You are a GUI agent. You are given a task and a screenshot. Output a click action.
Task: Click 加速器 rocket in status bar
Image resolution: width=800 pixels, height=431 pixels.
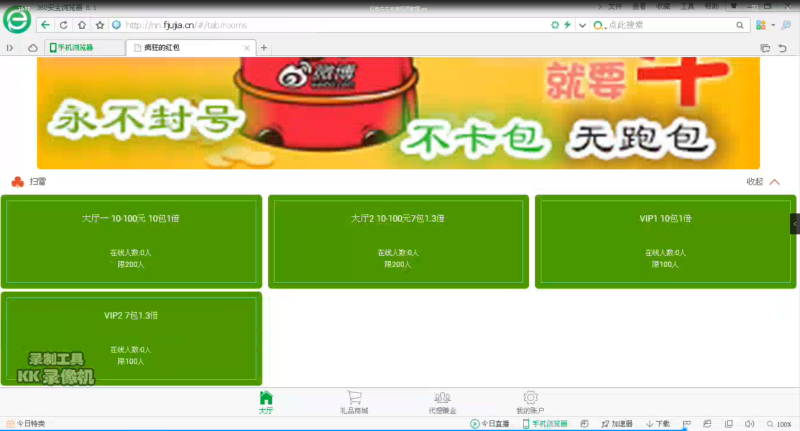coord(617,424)
